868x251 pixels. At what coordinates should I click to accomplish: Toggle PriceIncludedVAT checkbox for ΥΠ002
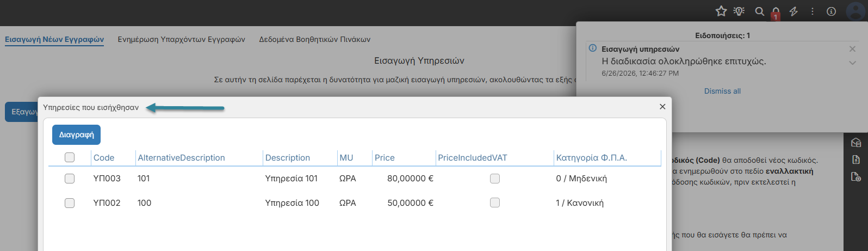(x=495, y=203)
